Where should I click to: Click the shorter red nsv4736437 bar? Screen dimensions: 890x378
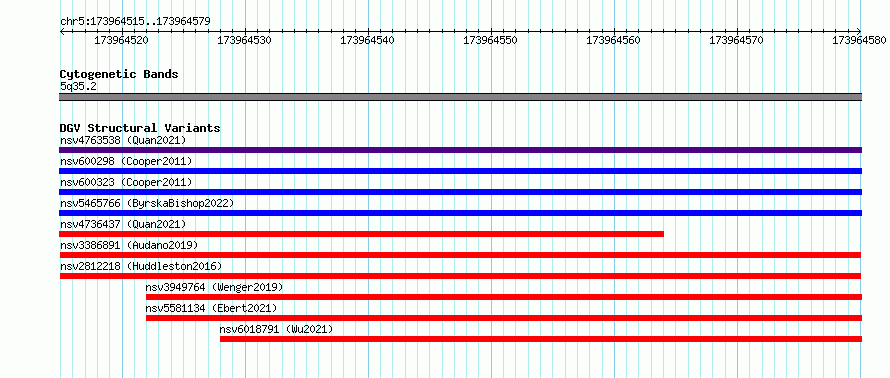tap(362, 234)
